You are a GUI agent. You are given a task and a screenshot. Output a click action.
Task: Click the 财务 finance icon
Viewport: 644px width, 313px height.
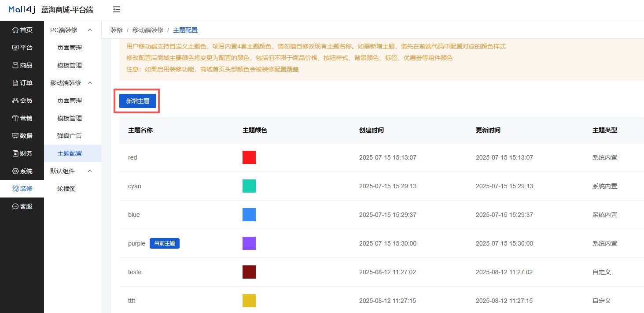point(15,153)
